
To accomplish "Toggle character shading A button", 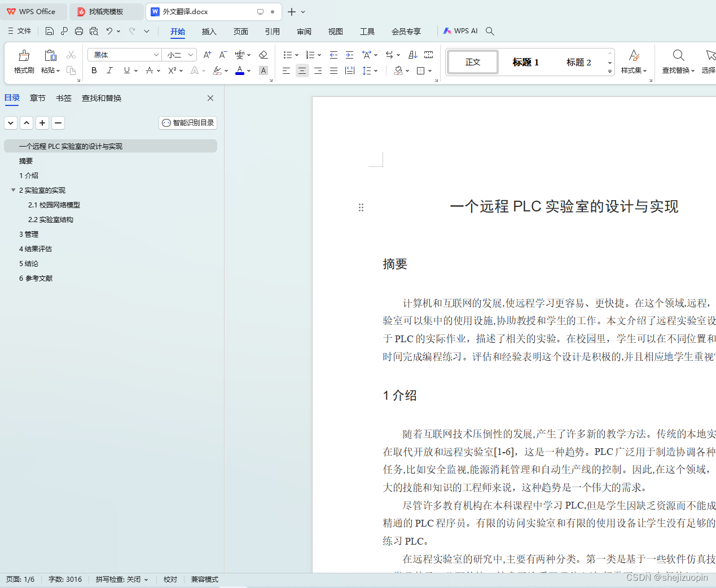I will [263, 70].
